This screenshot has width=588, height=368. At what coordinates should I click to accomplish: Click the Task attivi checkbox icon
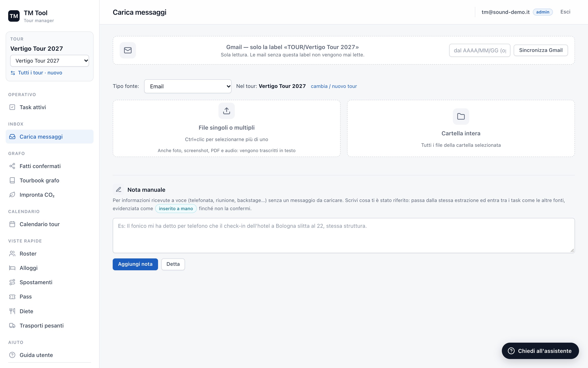12,107
